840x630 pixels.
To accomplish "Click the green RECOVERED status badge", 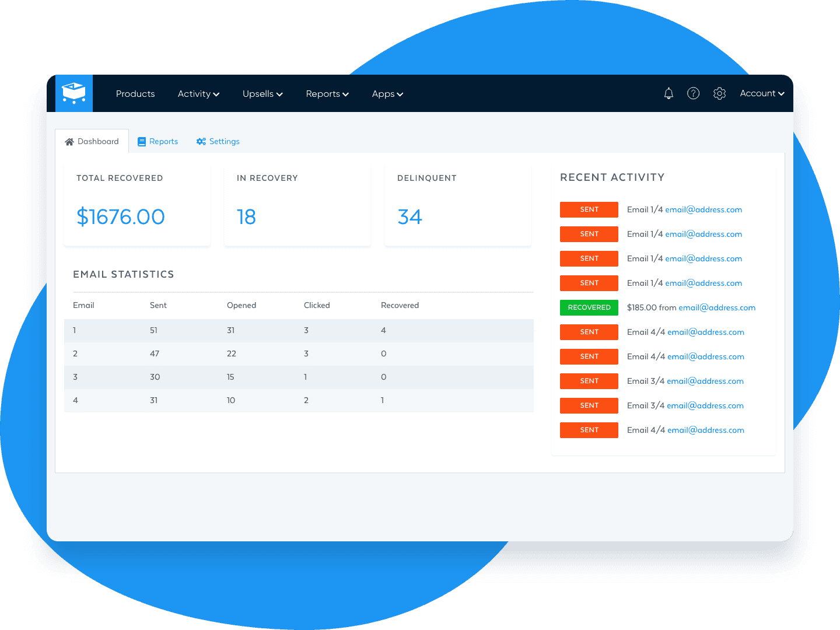I will coord(589,307).
